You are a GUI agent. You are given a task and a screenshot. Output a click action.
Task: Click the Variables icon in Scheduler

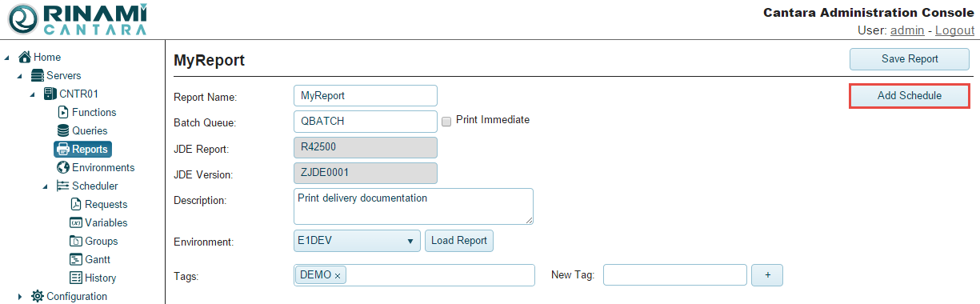click(x=76, y=222)
